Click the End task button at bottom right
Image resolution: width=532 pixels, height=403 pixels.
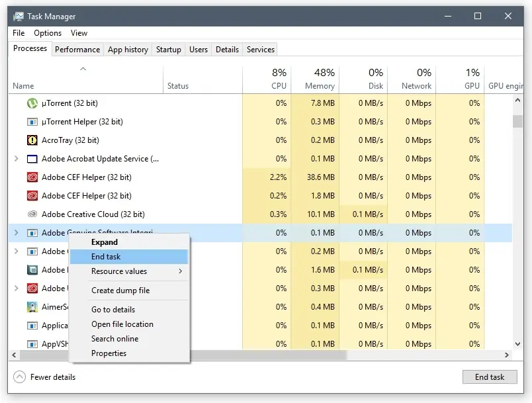click(x=490, y=377)
